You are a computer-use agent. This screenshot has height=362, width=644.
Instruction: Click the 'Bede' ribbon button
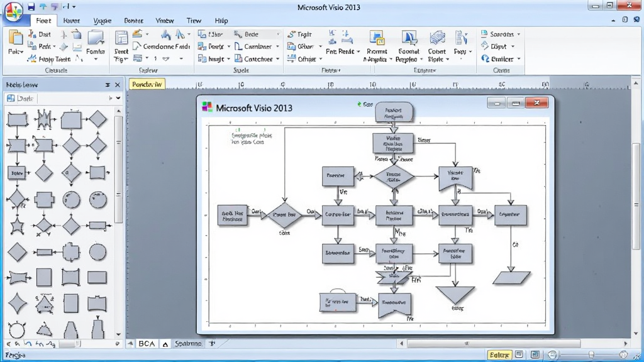[246, 34]
